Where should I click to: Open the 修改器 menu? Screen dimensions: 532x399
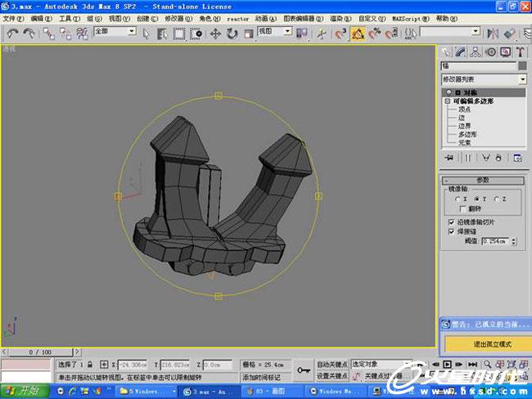click(x=178, y=19)
